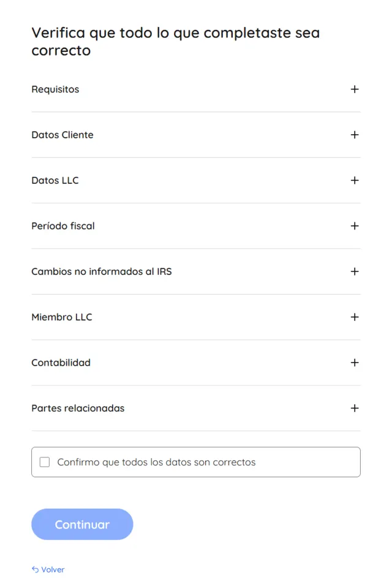Click the plus icon next to Miembro LLC
392x586 pixels.
355,317
